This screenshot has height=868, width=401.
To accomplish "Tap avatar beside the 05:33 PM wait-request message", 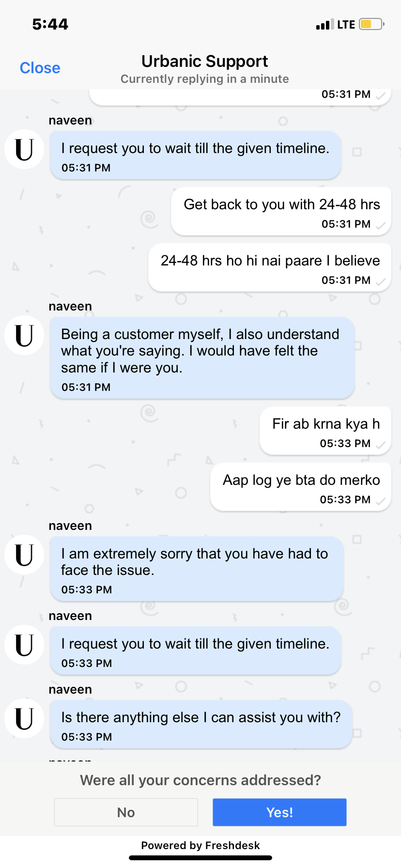I will 24,645.
